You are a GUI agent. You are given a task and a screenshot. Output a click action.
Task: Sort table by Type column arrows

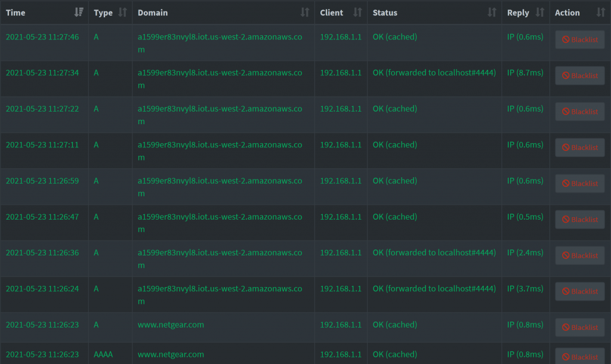coord(122,13)
